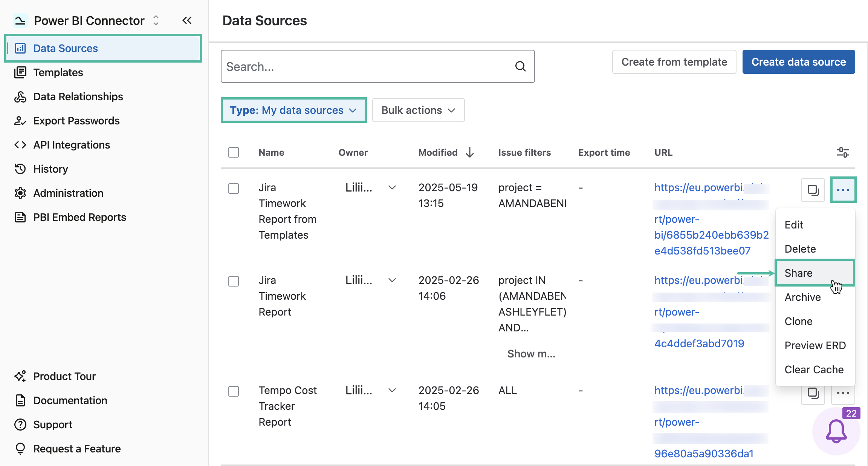Click 'project = AMANDABENI' filter text
Viewport: 868px width, 466px height.
pos(532,195)
